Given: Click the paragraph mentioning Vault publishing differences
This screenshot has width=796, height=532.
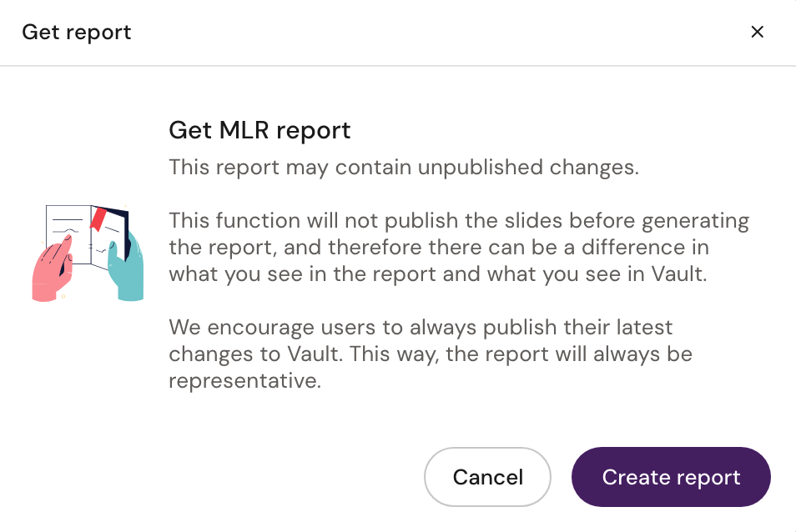Looking at the screenshot, I should click(x=458, y=247).
